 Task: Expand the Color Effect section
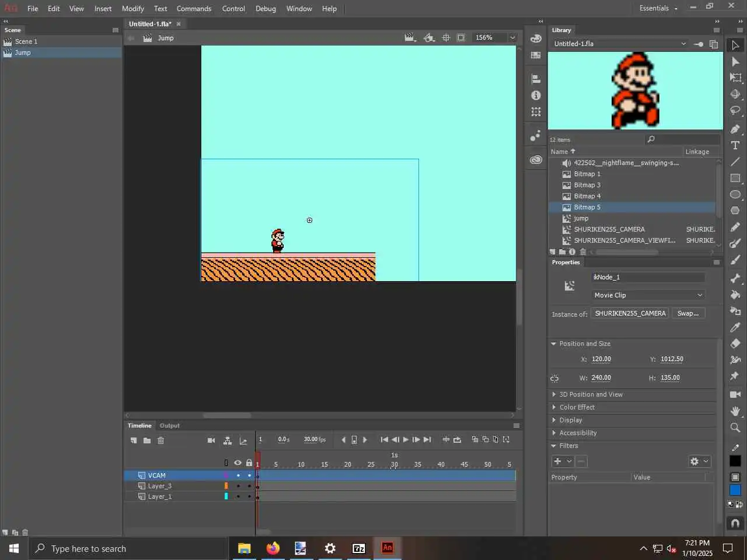(554, 407)
